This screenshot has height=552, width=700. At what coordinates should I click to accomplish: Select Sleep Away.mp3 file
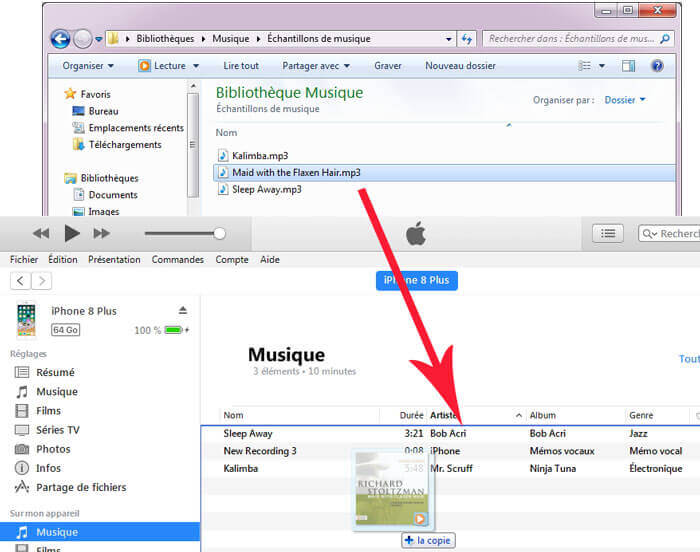(x=260, y=189)
